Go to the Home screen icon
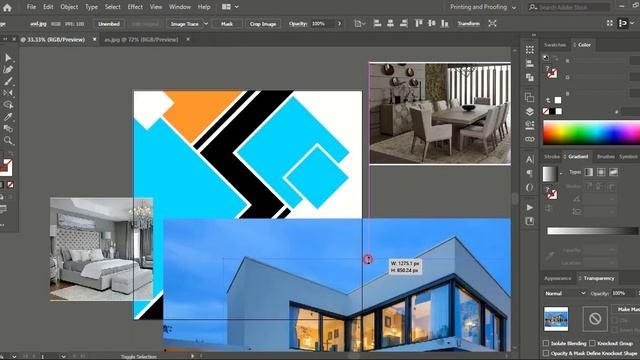Viewport: 640px width, 360px height. 7,7
